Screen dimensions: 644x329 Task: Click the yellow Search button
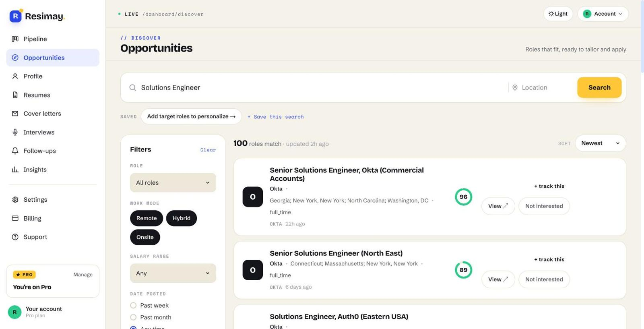pos(599,87)
